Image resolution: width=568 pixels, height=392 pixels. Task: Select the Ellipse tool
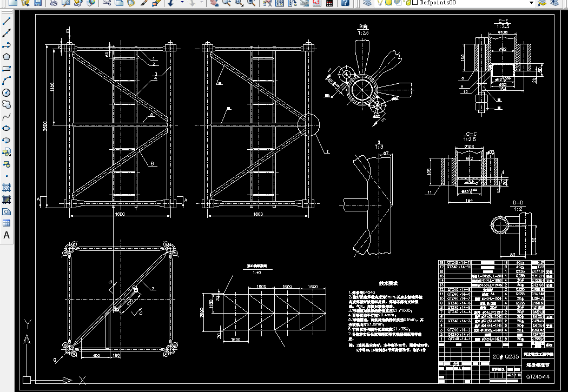6,129
